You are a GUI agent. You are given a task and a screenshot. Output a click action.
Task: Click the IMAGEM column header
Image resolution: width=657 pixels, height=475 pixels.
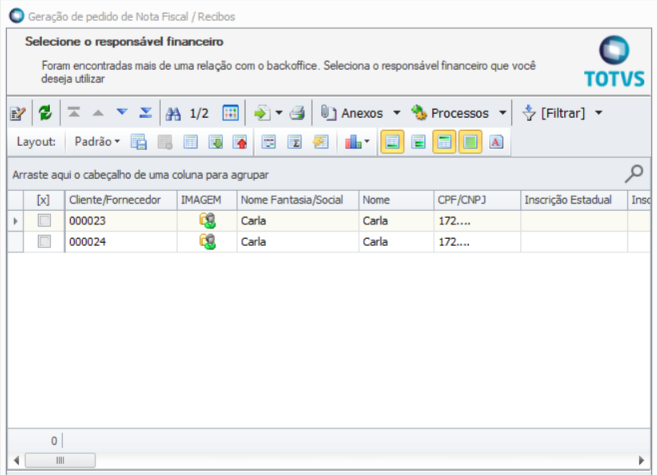207,200
